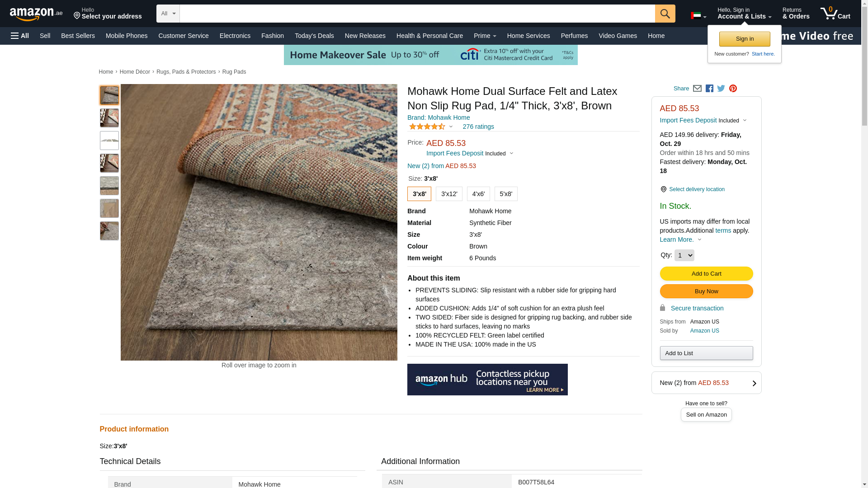This screenshot has height=488, width=868.
Task: Open the 276 ratings link
Action: pyautogui.click(x=478, y=127)
